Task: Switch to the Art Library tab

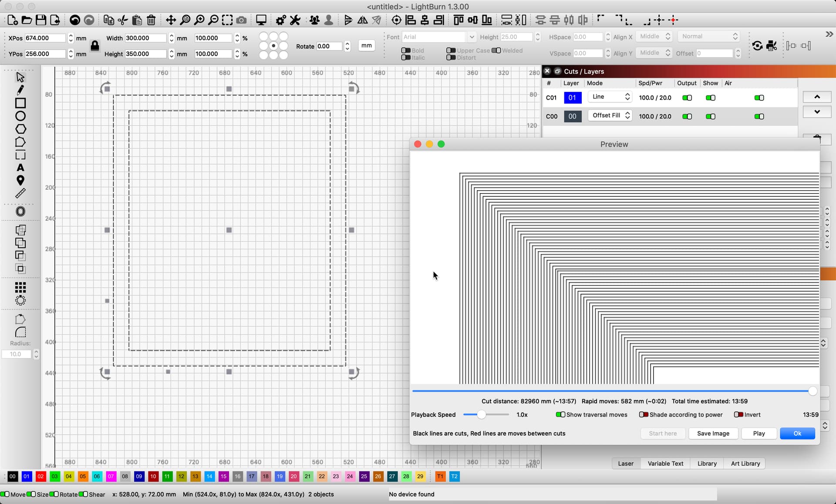Action: click(745, 464)
